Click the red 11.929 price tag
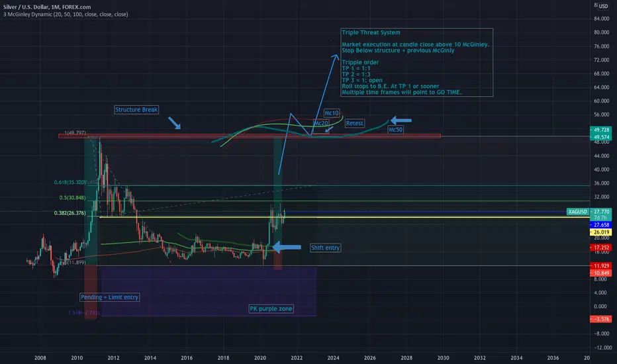Viewport: 617px width, 364px height. 601,266
